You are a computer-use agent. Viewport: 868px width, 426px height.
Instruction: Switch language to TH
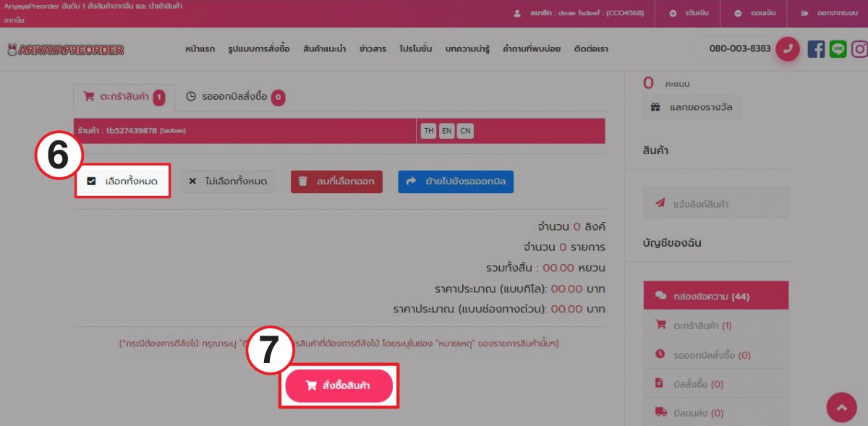tap(429, 131)
